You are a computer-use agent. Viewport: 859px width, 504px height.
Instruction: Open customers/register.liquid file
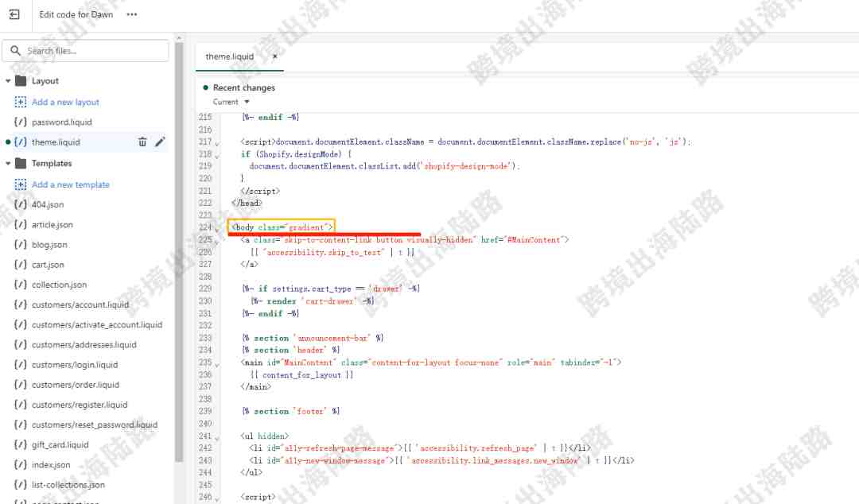point(80,405)
